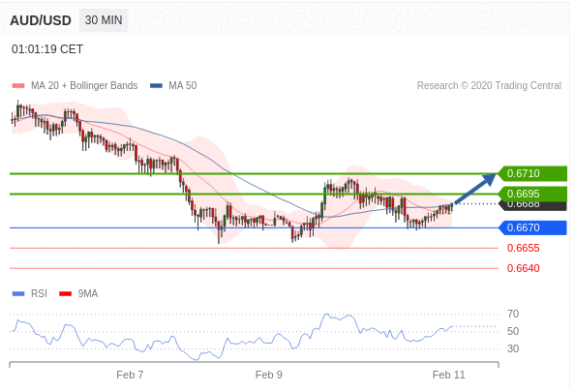Image resolution: width=575 pixels, height=392 pixels.
Task: Click the Research © 2020 Trading Central text
Action: pos(489,85)
